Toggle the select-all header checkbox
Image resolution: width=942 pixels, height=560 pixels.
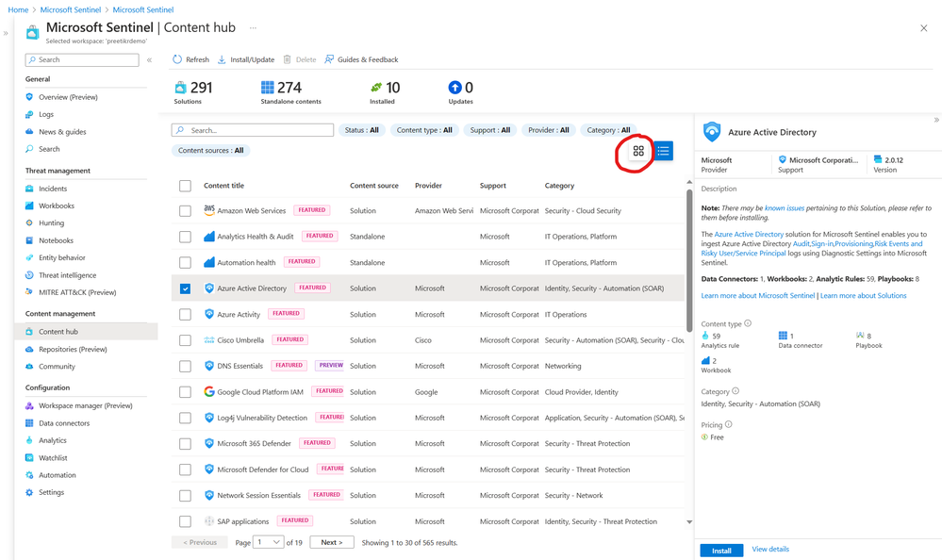coord(185,186)
